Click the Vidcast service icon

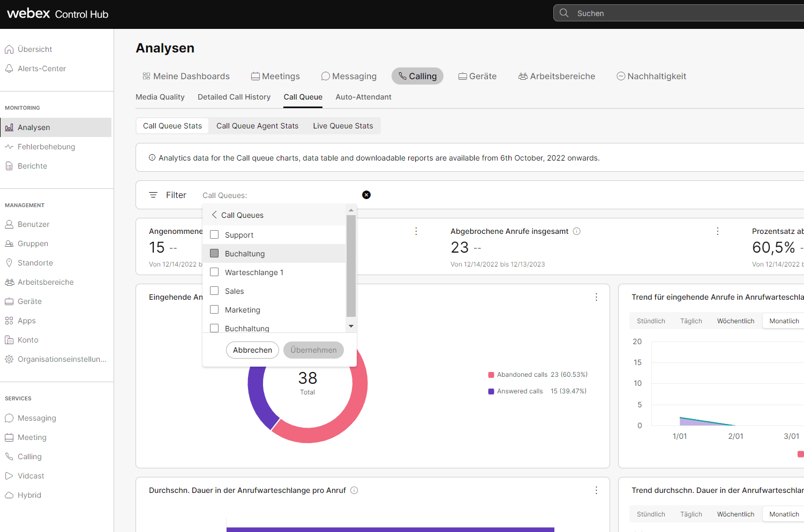tap(9, 476)
